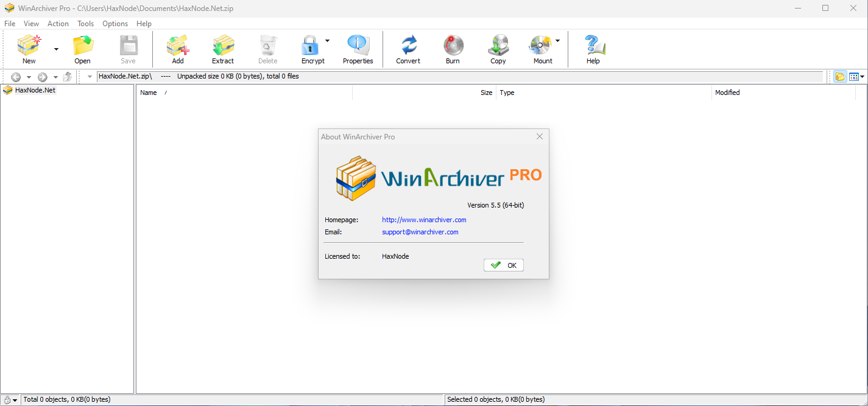This screenshot has height=406, width=868.
Task: Expand the view mode dropdown arrow
Action: [x=863, y=77]
